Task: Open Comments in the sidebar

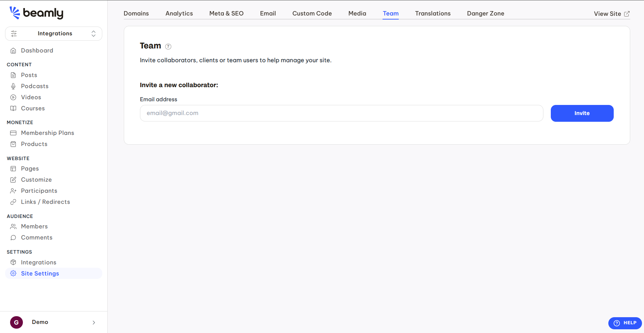Action: pos(37,237)
